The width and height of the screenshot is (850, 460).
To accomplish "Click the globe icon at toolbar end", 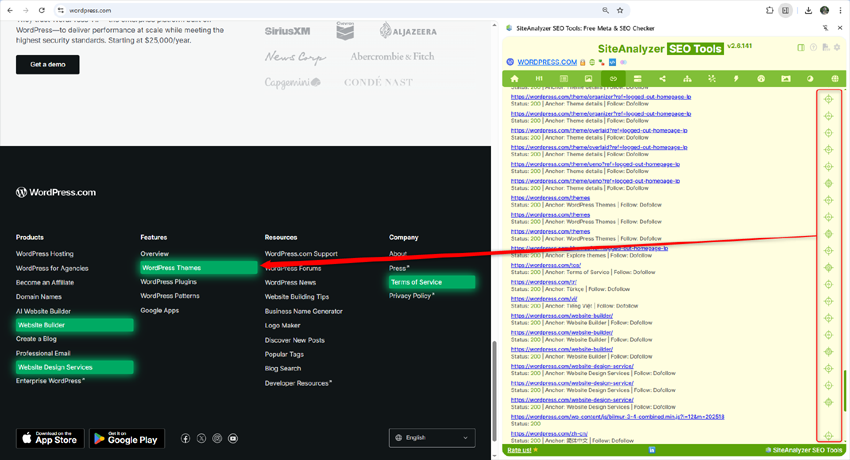I will click(835, 79).
